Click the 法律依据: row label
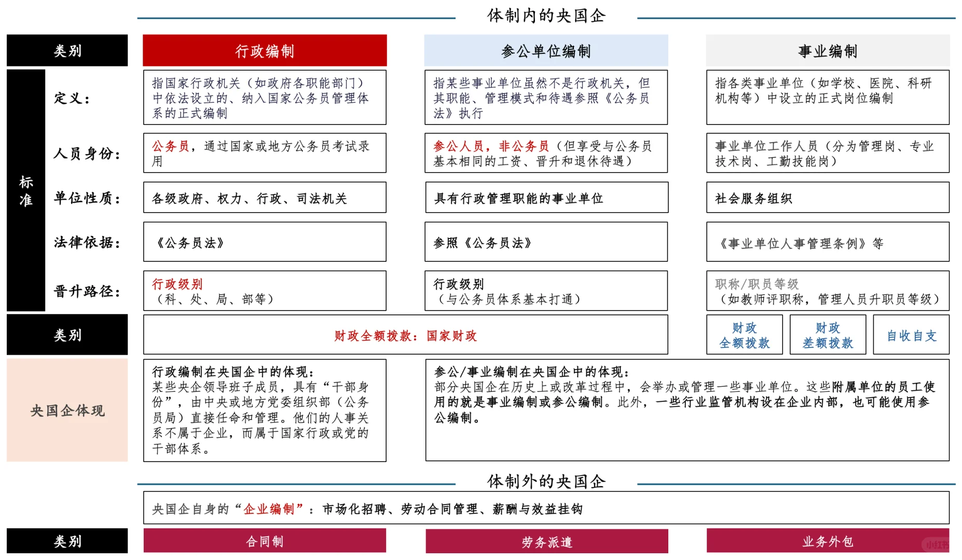 tap(87, 242)
